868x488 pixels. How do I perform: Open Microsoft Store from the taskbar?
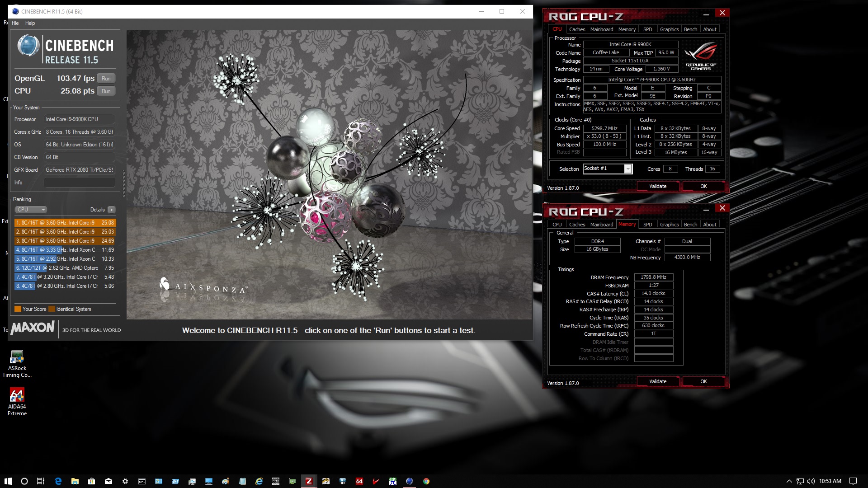coord(92,481)
